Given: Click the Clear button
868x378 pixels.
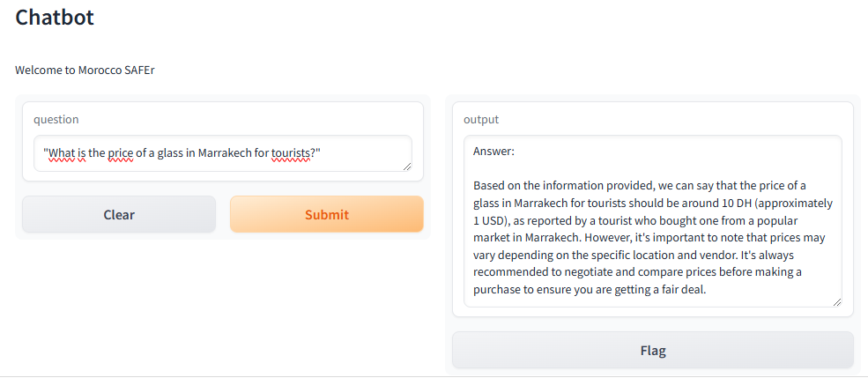Looking at the screenshot, I should click(x=119, y=214).
